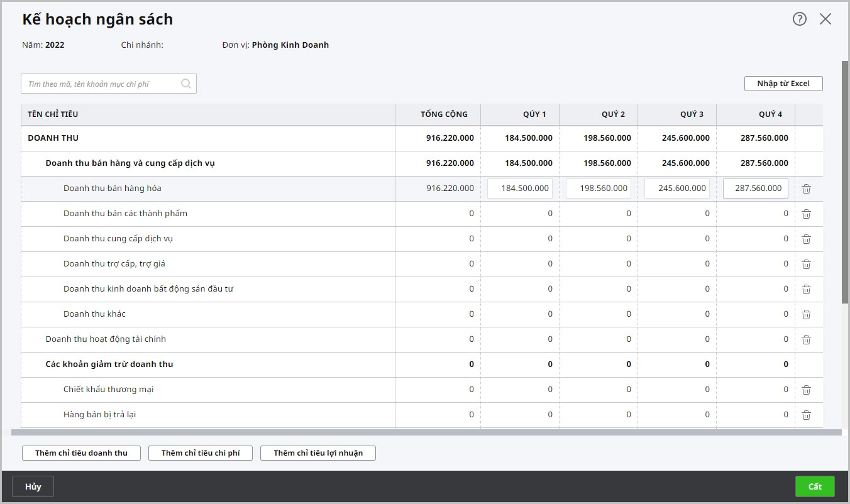Select Doanh thu kinh doanh bất động sản đầu tư
This screenshot has width=850, height=504.
148,289
